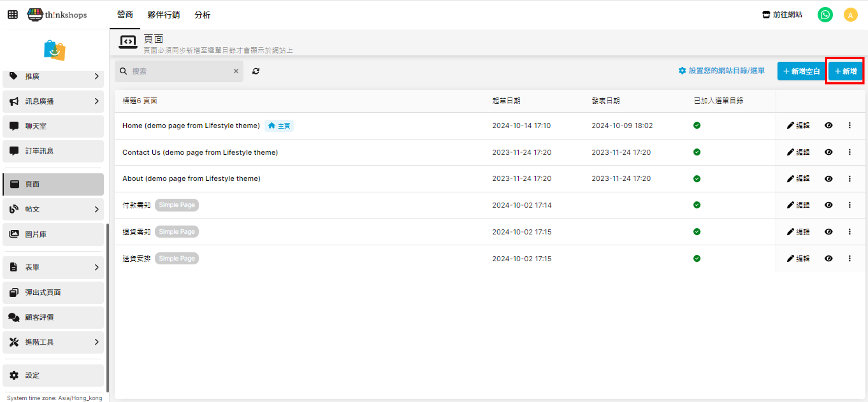Preview 送貨安排 page using eye icon
The width and height of the screenshot is (868, 402).
pyautogui.click(x=828, y=259)
